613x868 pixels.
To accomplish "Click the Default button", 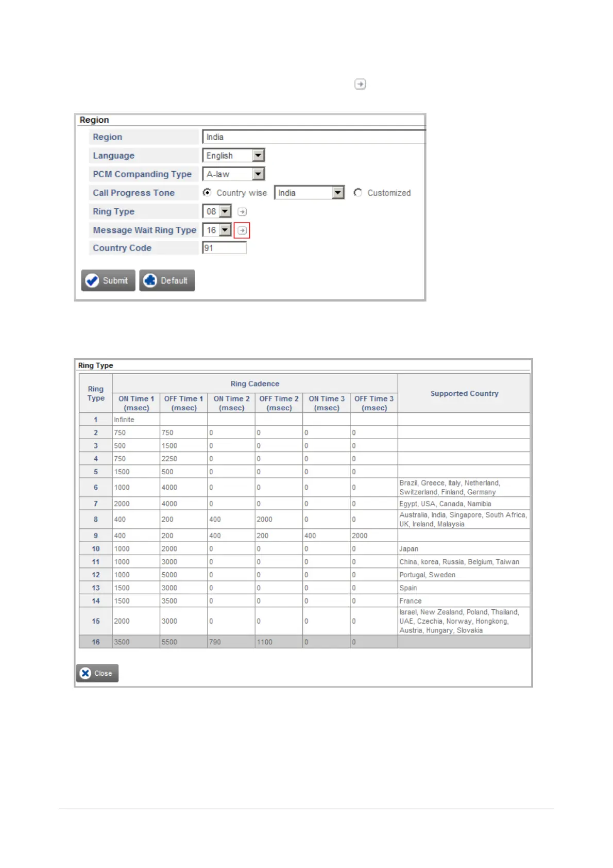I will tap(167, 280).
